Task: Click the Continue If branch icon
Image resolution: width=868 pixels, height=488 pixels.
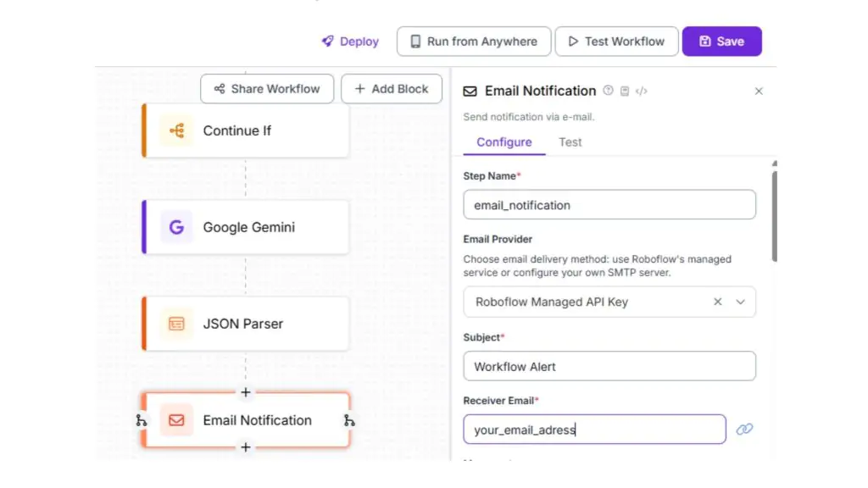Action: tap(177, 130)
